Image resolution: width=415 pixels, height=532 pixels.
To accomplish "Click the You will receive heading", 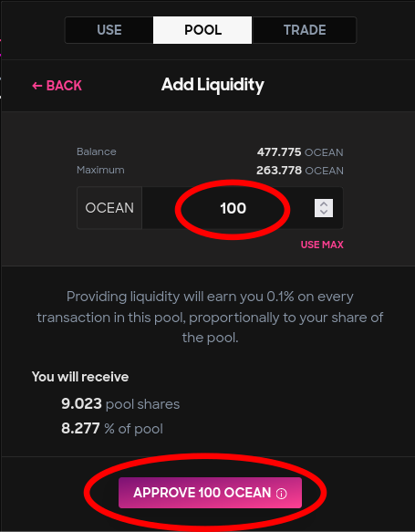I will (x=80, y=377).
